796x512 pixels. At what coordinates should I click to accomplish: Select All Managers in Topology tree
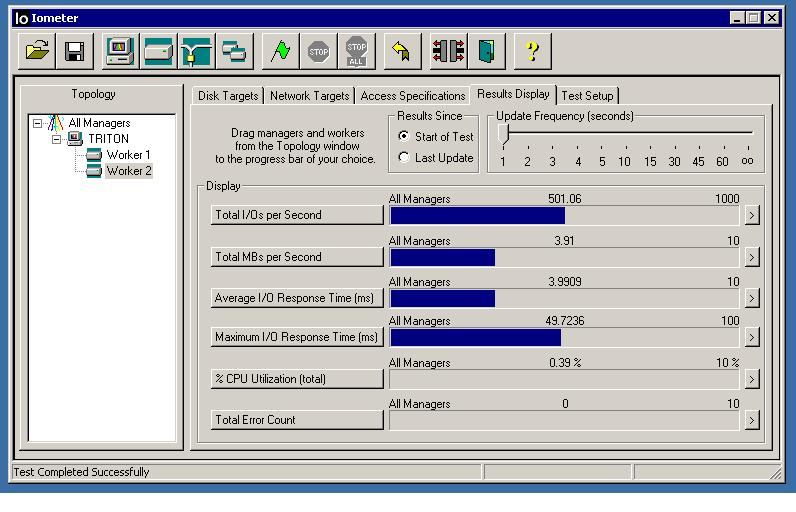pyautogui.click(x=100, y=123)
